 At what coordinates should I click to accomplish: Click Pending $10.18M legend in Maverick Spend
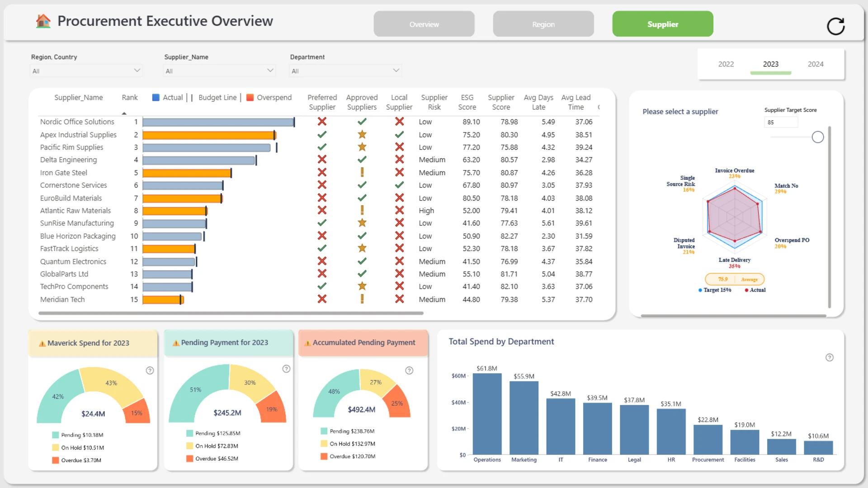coord(78,435)
